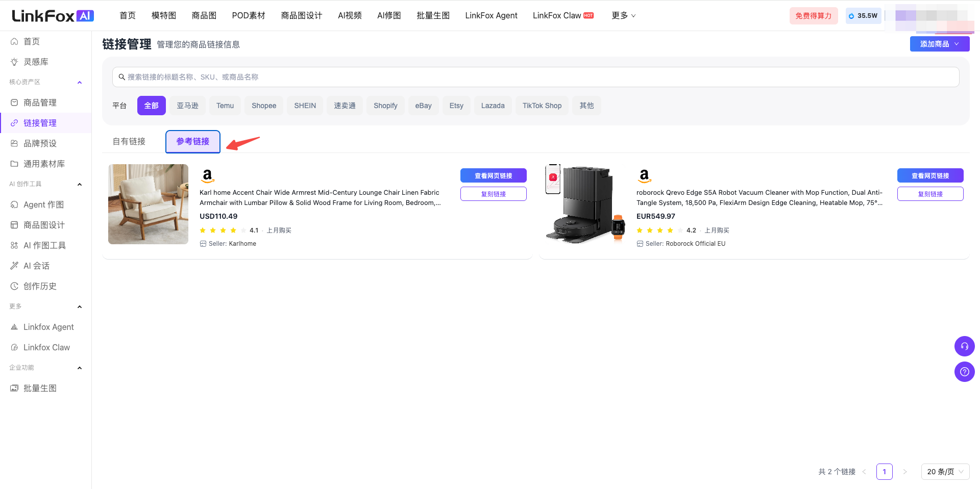Open LinkFox Claw in top navigation
The image size is (980, 489).
pyautogui.click(x=563, y=16)
